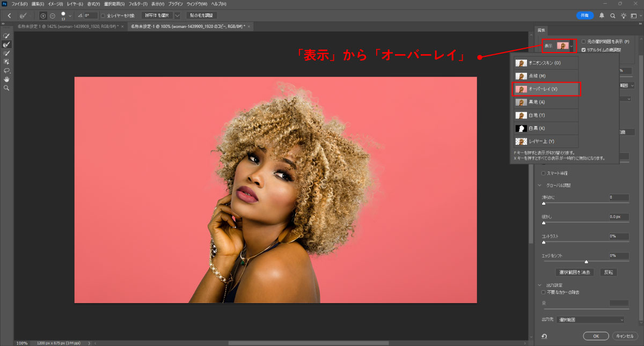The width and height of the screenshot is (644, 346).
Task: Click the reset workspace arrow icon
Action: 544,336
